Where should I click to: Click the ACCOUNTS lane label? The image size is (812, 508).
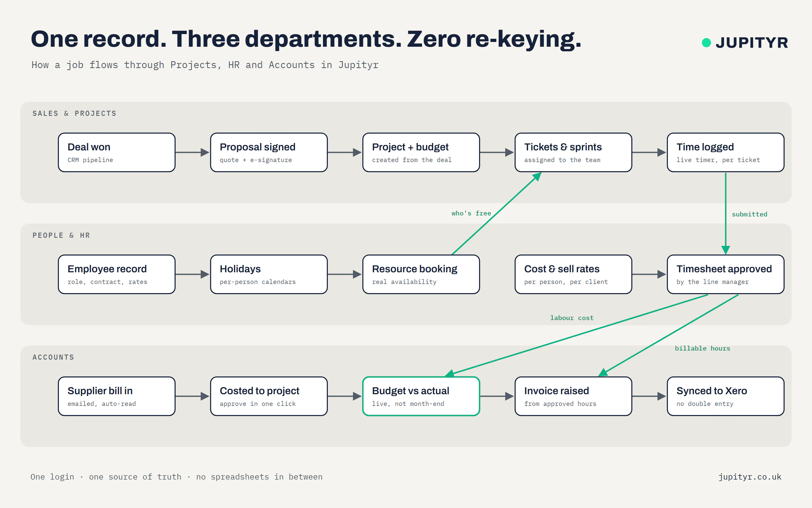pyautogui.click(x=53, y=357)
